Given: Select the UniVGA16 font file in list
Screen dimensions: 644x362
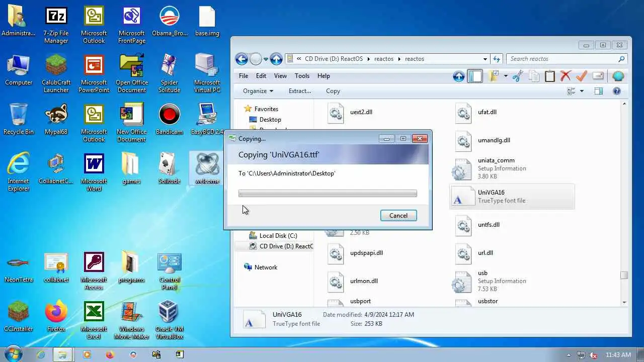Looking at the screenshot, I should pyautogui.click(x=512, y=197).
